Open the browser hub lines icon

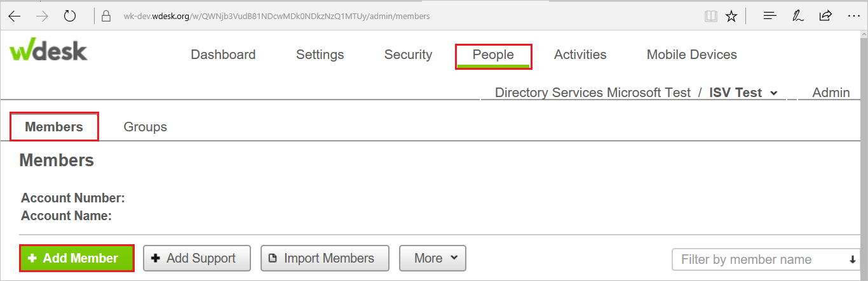770,16
